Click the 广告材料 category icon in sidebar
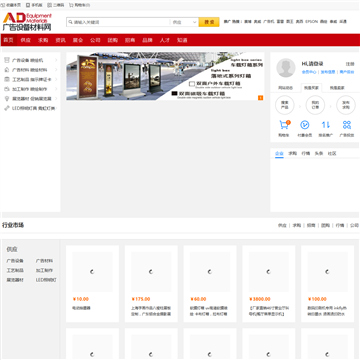 point(6,70)
